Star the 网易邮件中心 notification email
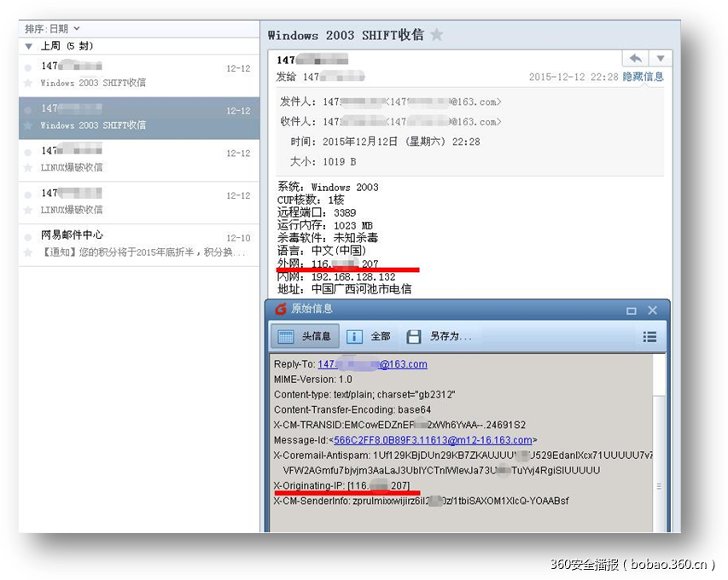This screenshot has width=728, height=580. point(28,252)
